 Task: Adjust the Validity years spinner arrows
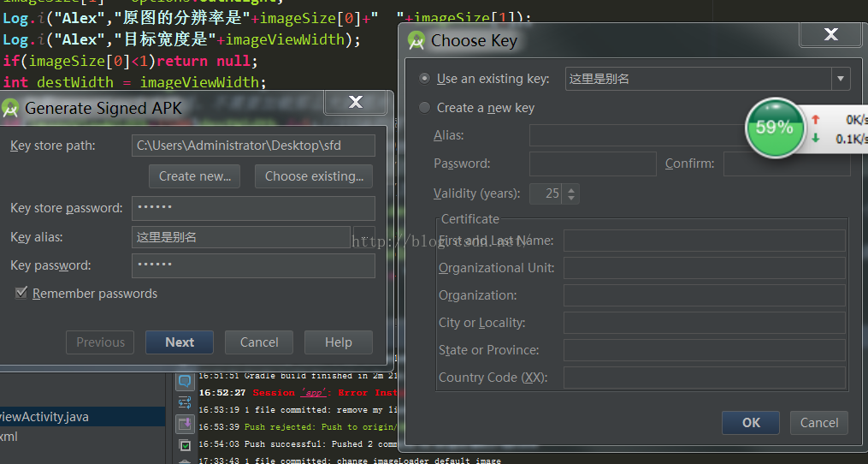[570, 193]
